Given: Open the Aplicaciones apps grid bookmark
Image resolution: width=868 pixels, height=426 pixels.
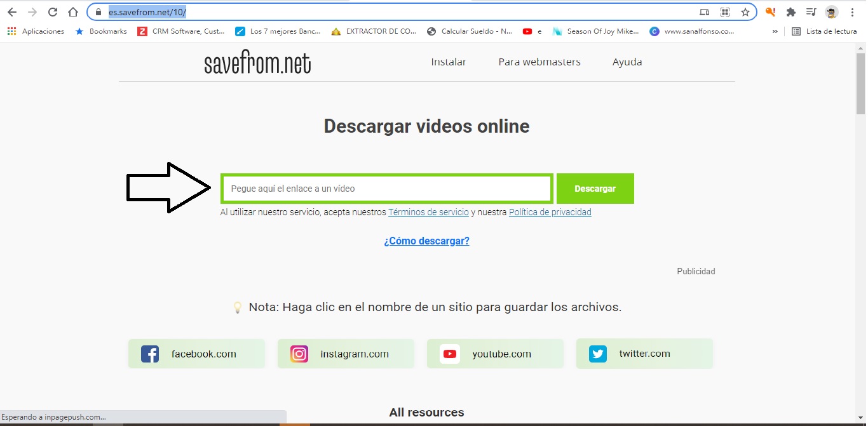Looking at the screenshot, I should click(36, 31).
